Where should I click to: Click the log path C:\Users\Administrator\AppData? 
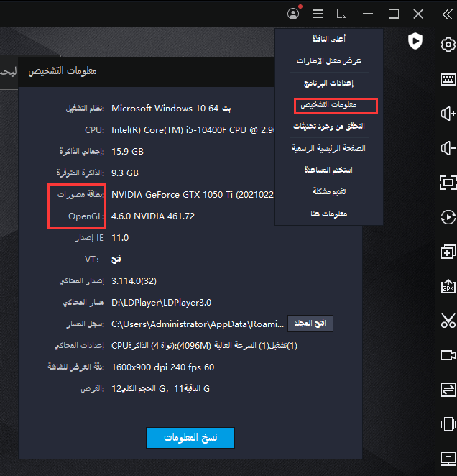[198, 324]
